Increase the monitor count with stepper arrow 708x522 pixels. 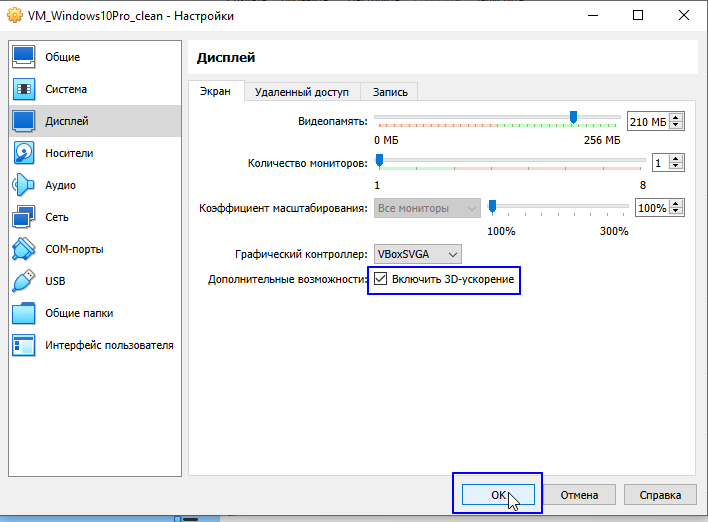(677, 158)
